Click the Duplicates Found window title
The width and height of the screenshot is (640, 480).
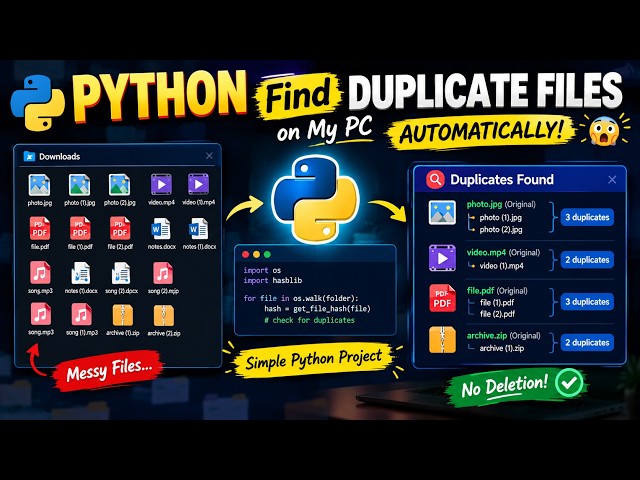[502, 179]
